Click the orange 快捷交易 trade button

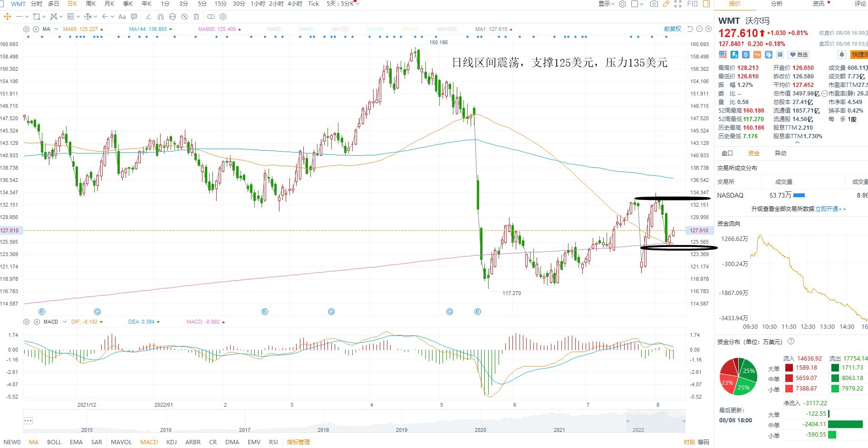tap(859, 55)
